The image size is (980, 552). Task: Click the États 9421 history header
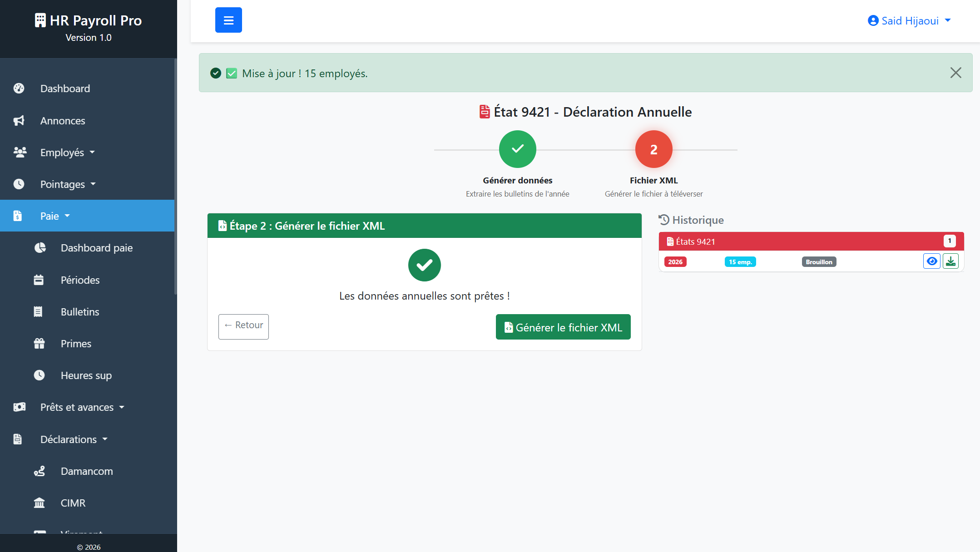pyautogui.click(x=811, y=241)
